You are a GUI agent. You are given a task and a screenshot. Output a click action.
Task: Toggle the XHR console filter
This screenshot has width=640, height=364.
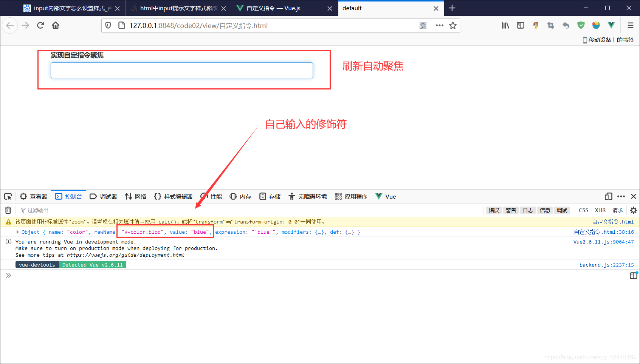coord(600,210)
